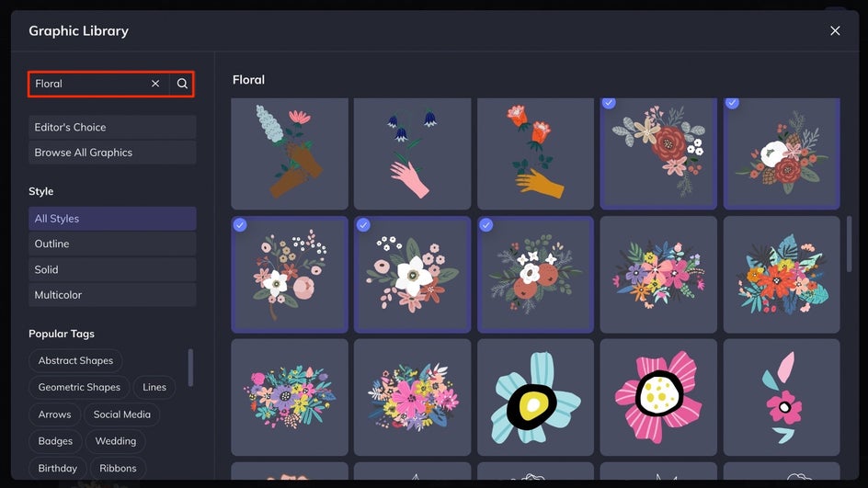The height and width of the screenshot is (488, 868).
Task: Select pink hand with bluebell flowers graphic
Action: click(x=413, y=153)
